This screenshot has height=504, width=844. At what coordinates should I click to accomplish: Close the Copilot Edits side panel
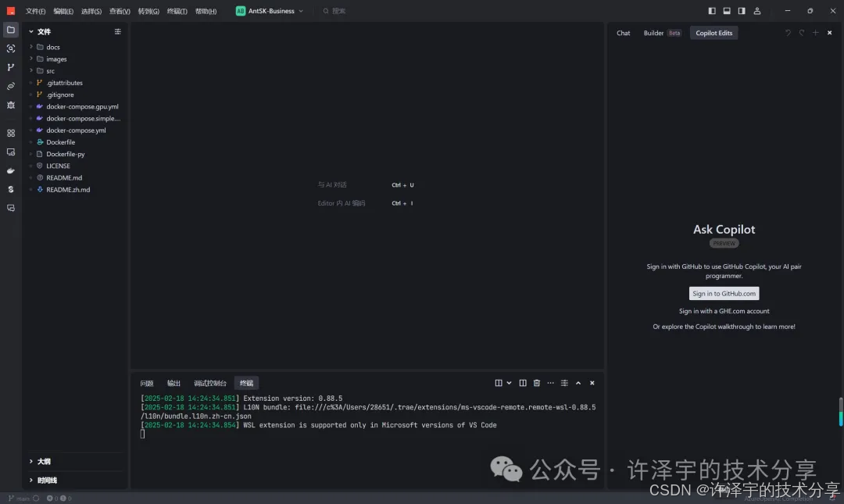click(x=829, y=33)
